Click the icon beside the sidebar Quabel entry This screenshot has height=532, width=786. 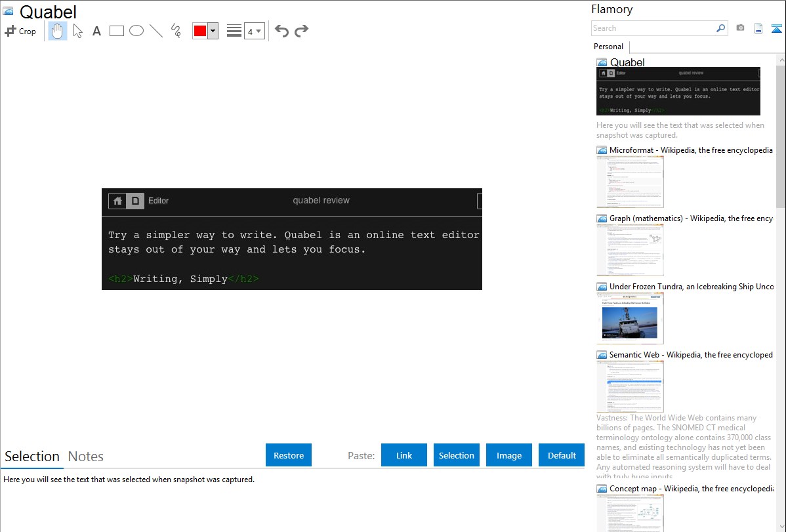(602, 62)
